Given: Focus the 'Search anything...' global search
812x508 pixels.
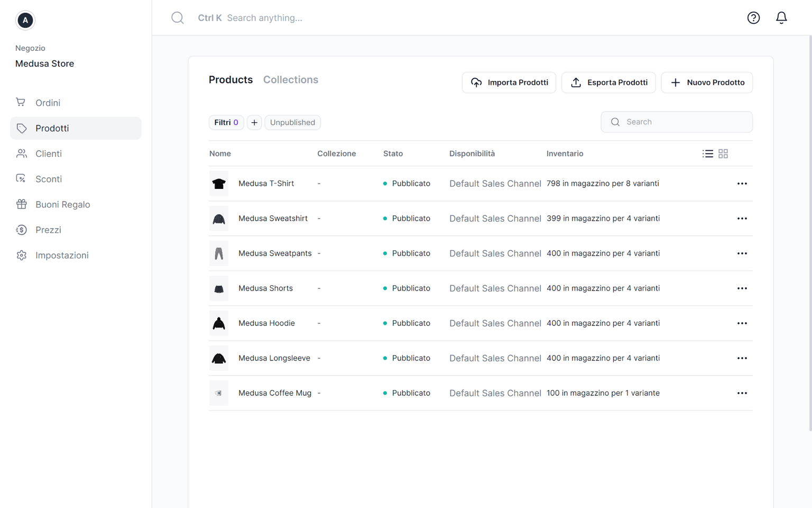Looking at the screenshot, I should pos(264,18).
